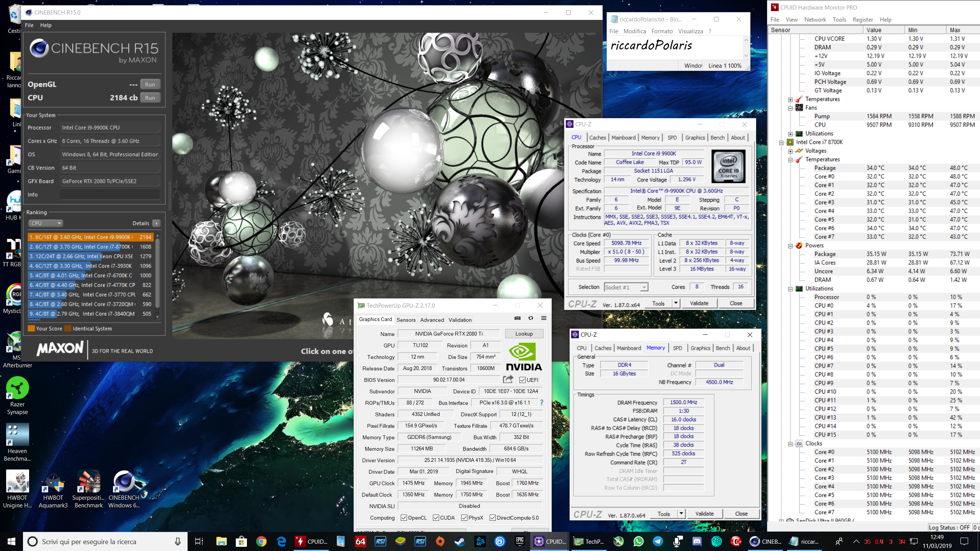Collapse the Intel Core i7 8700K node
The image size is (980, 551).
[781, 142]
